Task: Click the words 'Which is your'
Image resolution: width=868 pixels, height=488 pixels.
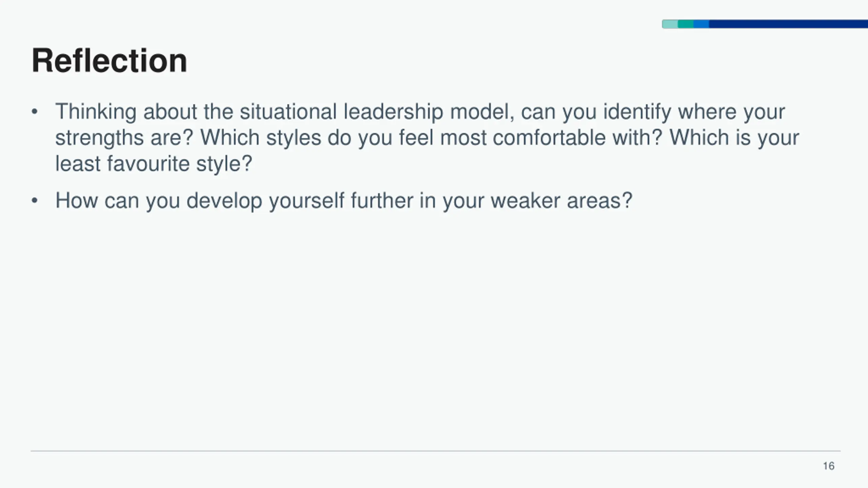Action: point(734,138)
